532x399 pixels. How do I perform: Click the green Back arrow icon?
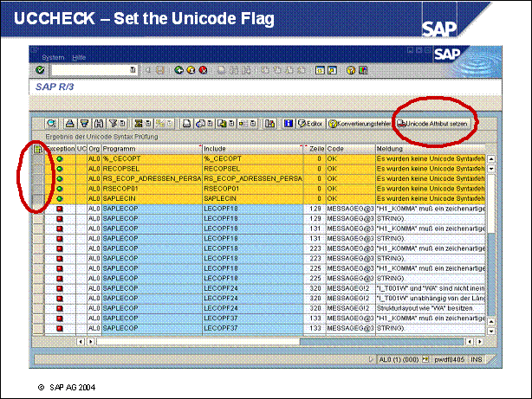178,70
